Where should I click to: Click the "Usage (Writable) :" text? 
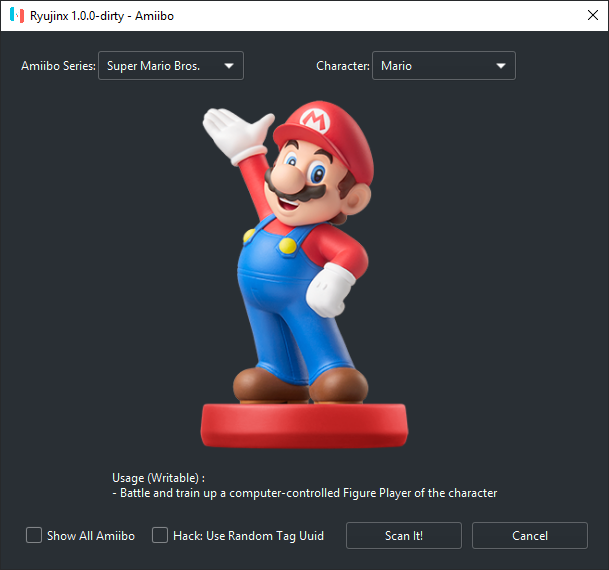click(158, 478)
